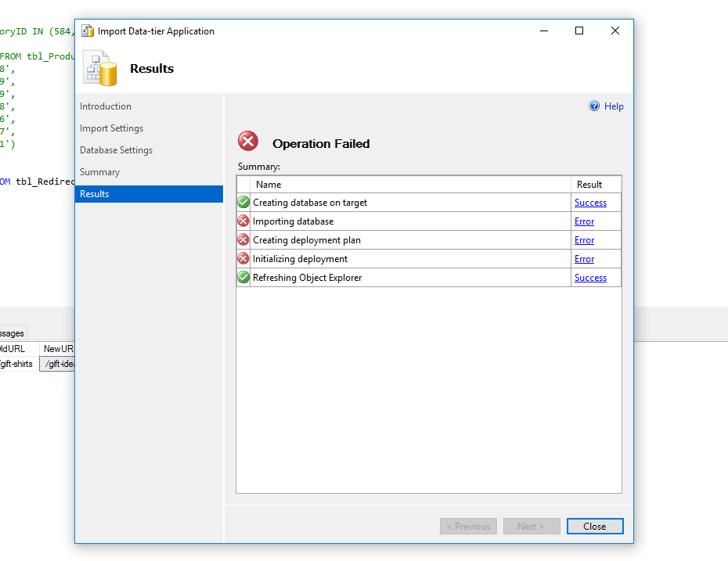728x561 pixels.
Task: Open Error link for Importing database
Action: [584, 221]
